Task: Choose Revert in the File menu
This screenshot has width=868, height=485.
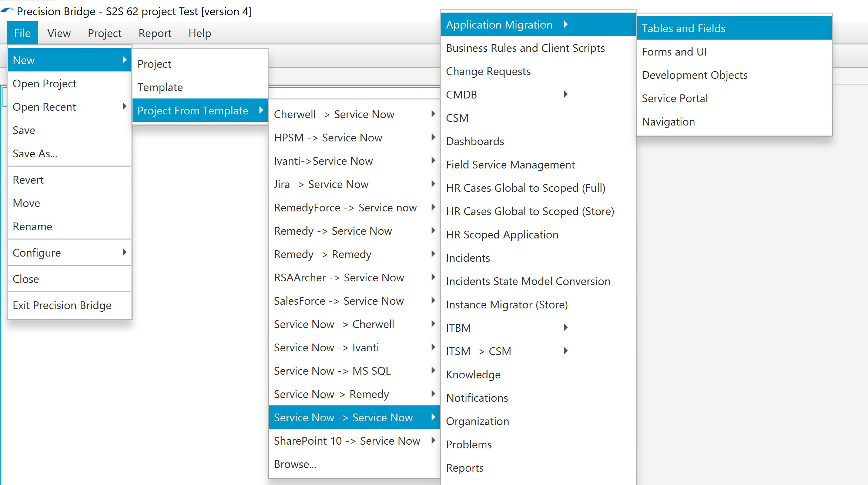Action: pos(70,180)
